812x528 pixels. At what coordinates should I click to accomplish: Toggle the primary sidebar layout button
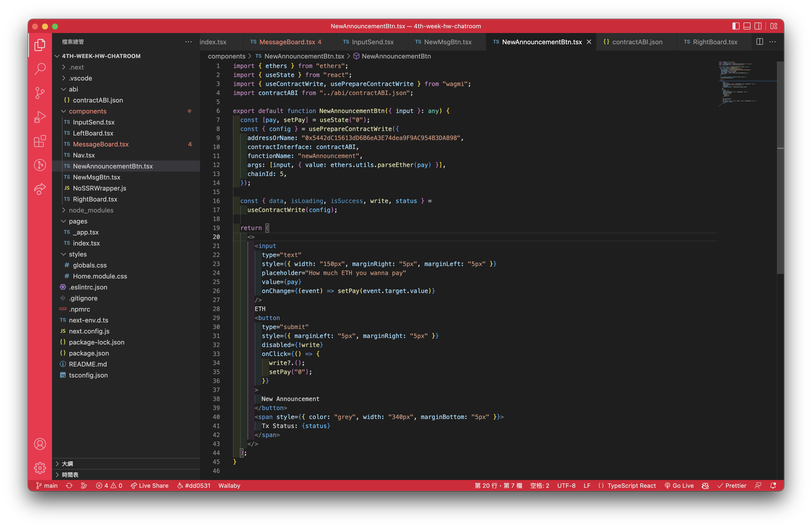(735, 26)
